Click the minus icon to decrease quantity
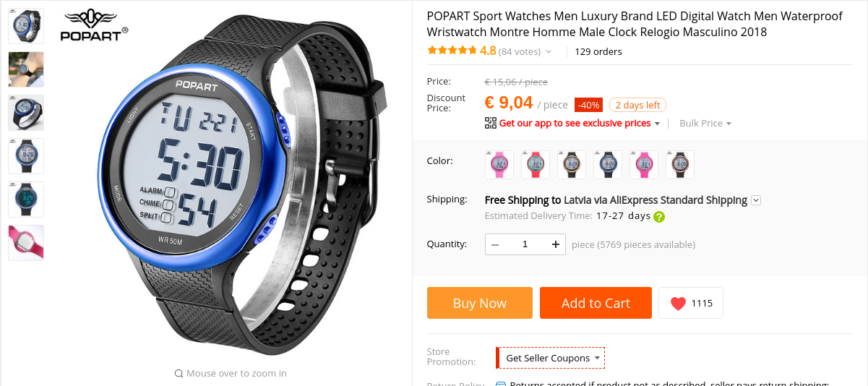The image size is (868, 386). click(x=495, y=244)
